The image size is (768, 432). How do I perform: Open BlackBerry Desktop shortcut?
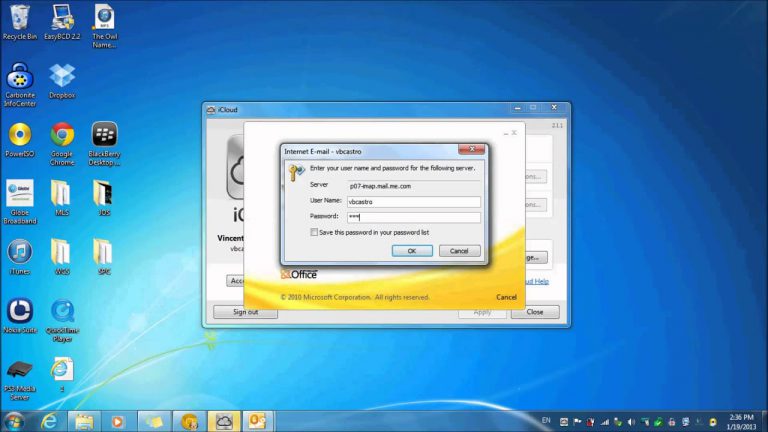(x=104, y=144)
